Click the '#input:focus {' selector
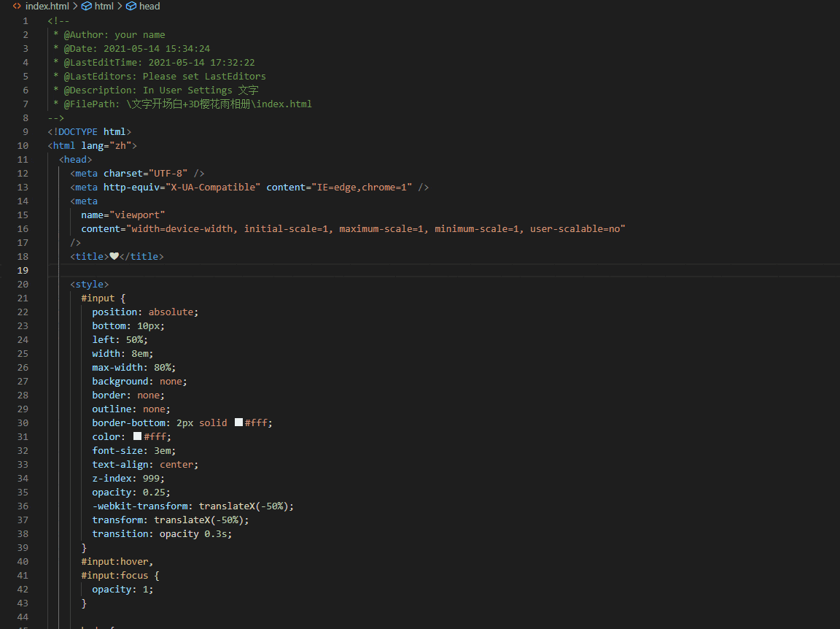This screenshot has height=629, width=840. click(x=120, y=576)
